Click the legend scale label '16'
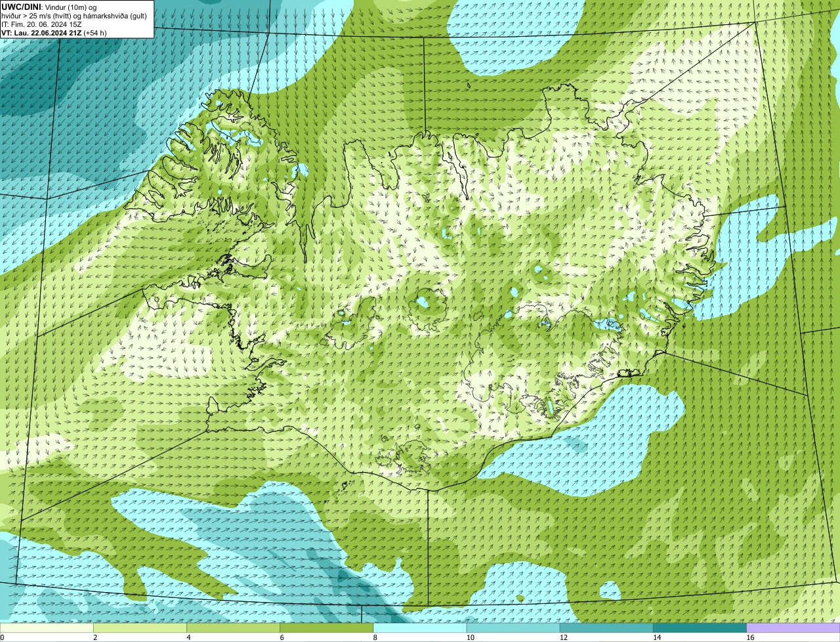The height and width of the screenshot is (642, 840). point(750,637)
